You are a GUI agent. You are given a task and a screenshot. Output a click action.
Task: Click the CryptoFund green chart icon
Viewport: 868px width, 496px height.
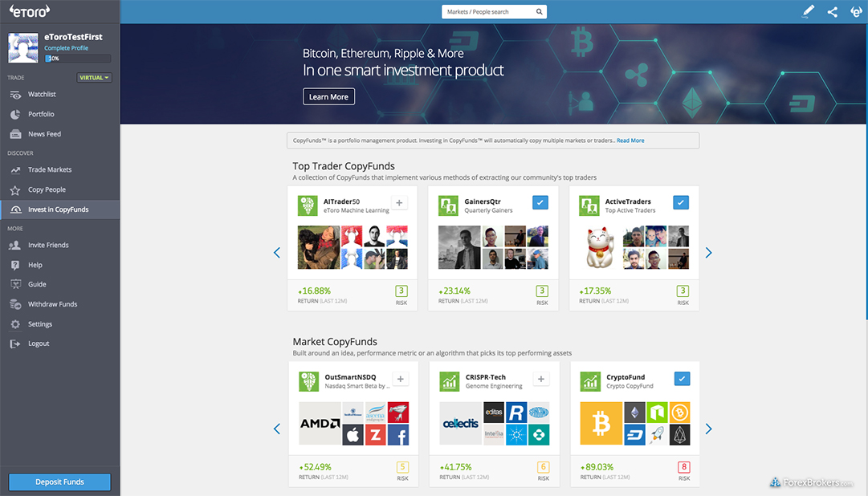pyautogui.click(x=590, y=381)
